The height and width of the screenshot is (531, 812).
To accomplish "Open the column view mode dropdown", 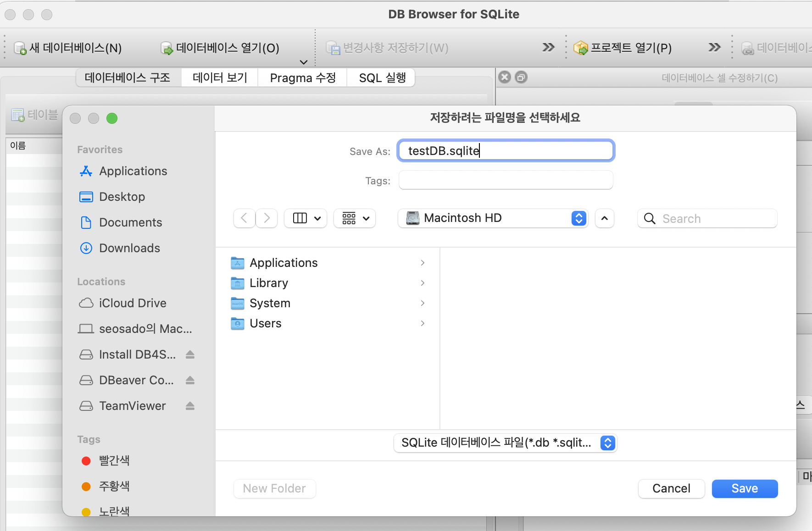I will pos(306,218).
